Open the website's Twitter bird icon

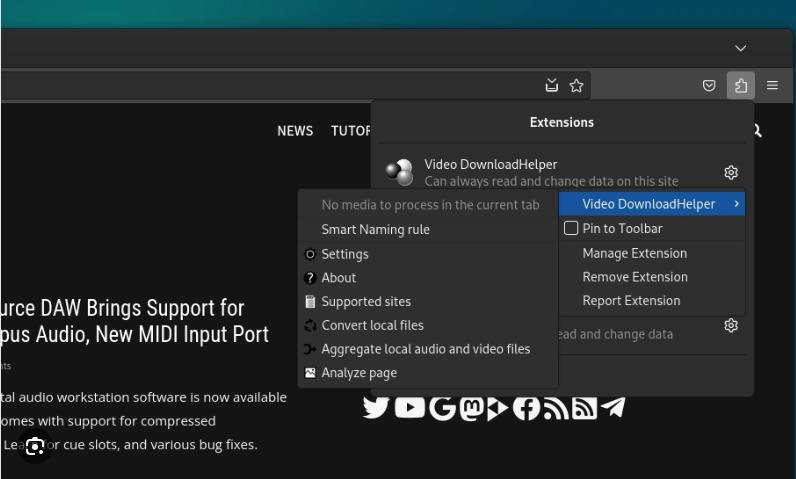click(376, 407)
